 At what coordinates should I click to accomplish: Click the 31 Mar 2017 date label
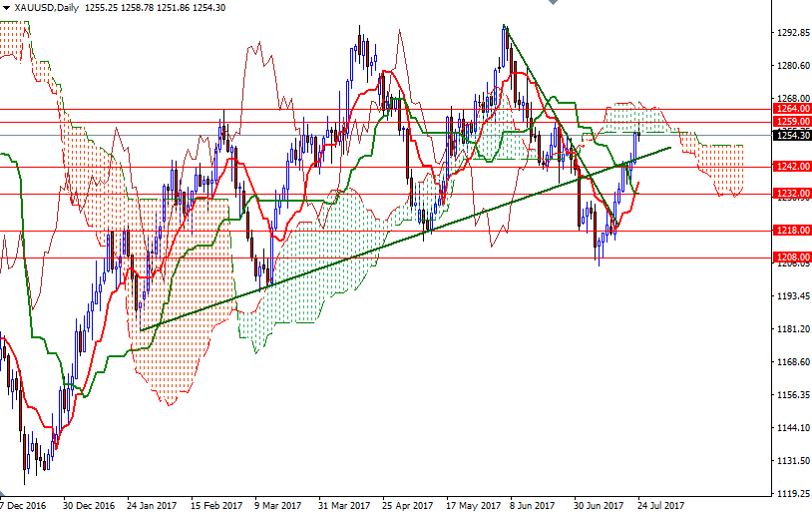[x=344, y=505]
